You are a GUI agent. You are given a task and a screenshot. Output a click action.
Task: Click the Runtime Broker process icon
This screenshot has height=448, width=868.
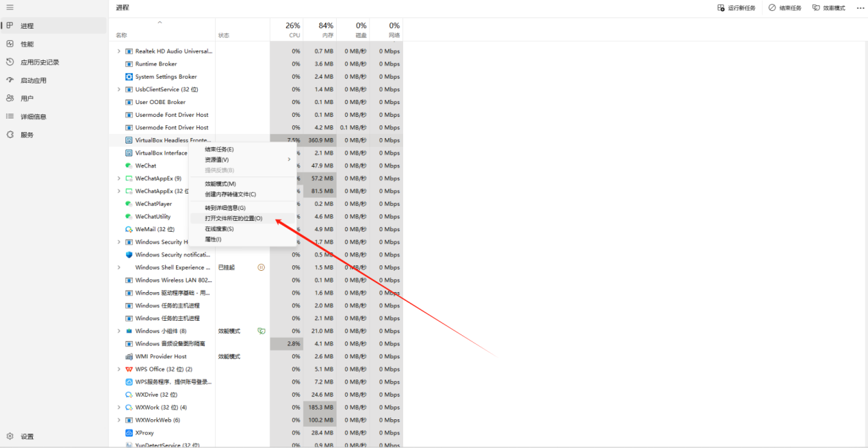129,64
